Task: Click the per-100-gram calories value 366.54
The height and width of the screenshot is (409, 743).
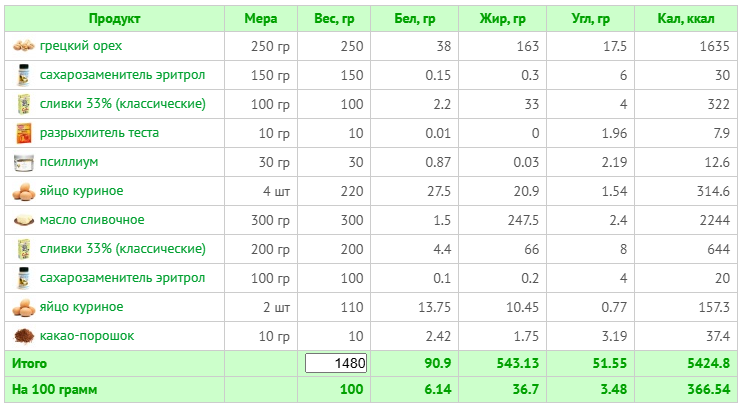Action: pos(709,390)
